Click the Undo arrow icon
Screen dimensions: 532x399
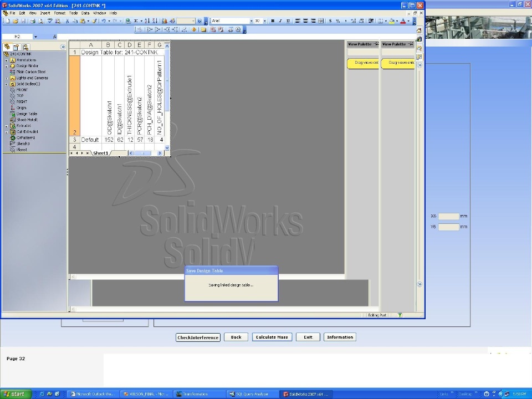(x=104, y=21)
